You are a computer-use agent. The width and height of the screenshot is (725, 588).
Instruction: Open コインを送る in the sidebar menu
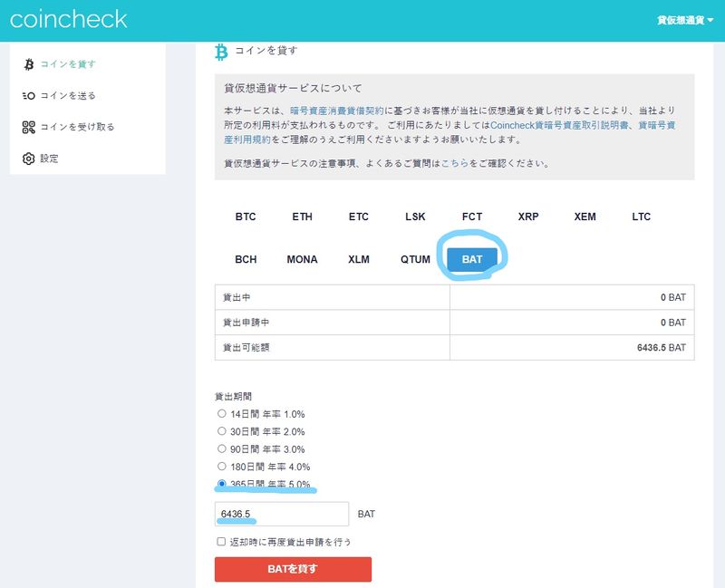pyautogui.click(x=68, y=96)
